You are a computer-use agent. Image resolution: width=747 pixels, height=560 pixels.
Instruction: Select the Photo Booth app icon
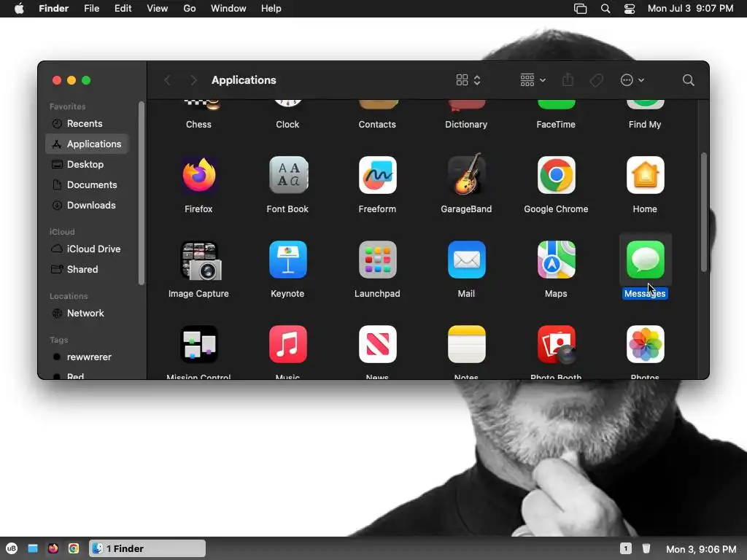tap(556, 344)
